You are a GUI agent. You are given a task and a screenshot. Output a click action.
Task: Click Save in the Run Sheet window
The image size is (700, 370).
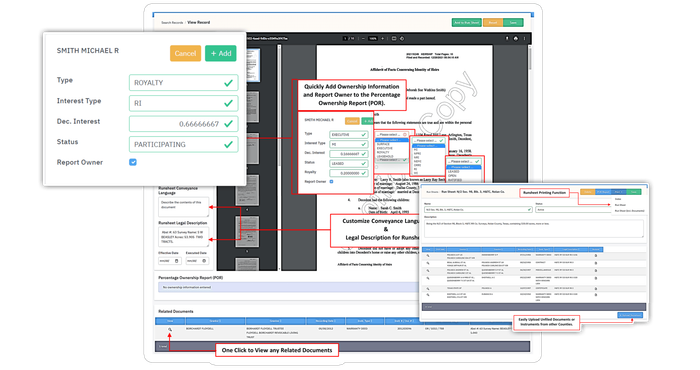pos(634,192)
